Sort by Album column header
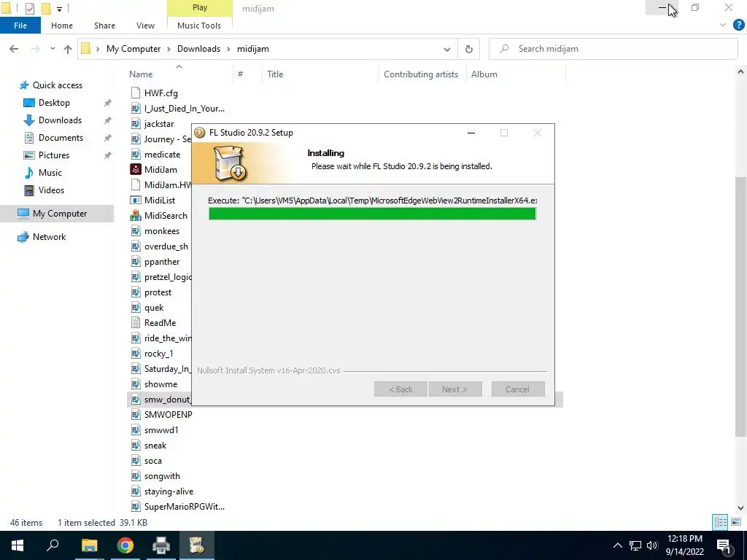The width and height of the screenshot is (747, 560). tap(484, 74)
